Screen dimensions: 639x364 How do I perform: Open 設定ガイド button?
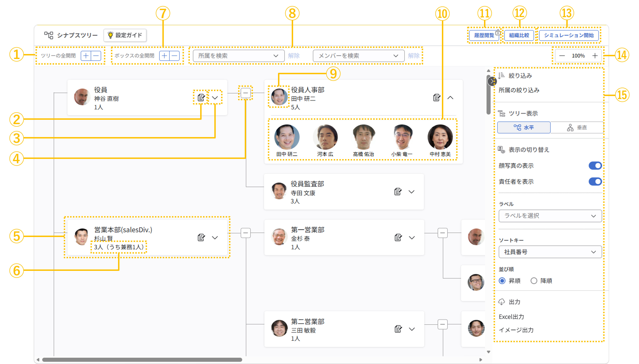[125, 35]
